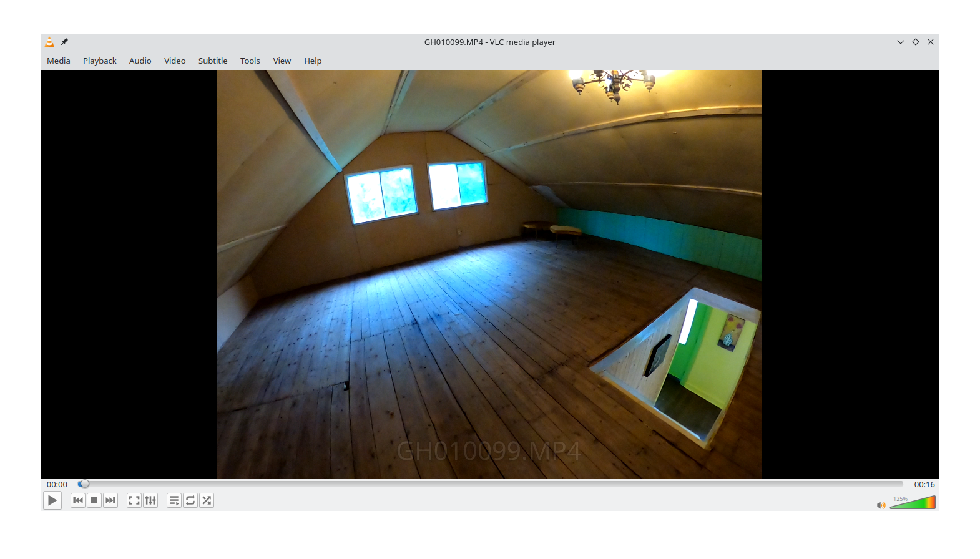Open the Media menu
This screenshot has width=980, height=559.
click(59, 61)
